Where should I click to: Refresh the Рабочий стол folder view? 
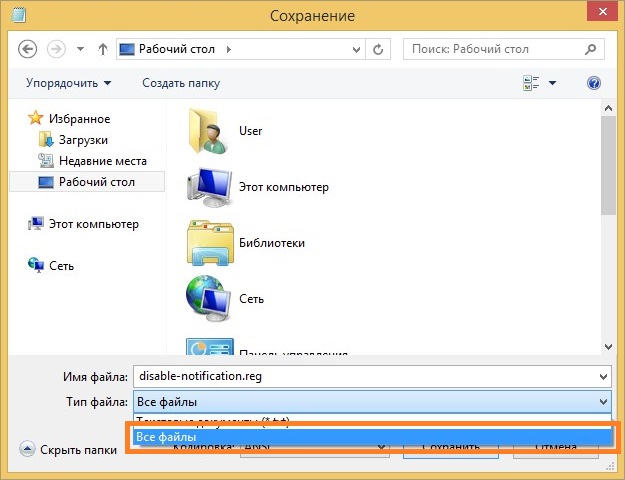click(379, 48)
